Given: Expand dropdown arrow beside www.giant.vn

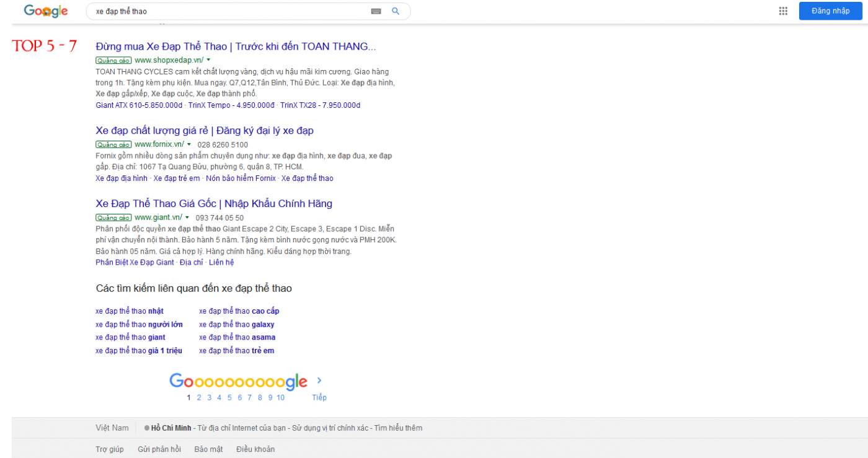Looking at the screenshot, I should (x=187, y=218).
